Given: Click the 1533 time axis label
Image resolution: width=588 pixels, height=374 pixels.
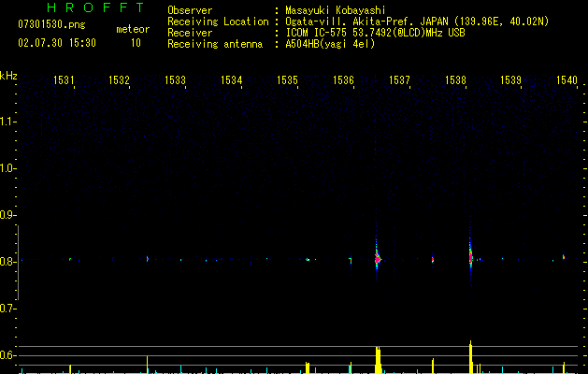Looking at the screenshot, I should coord(175,79).
